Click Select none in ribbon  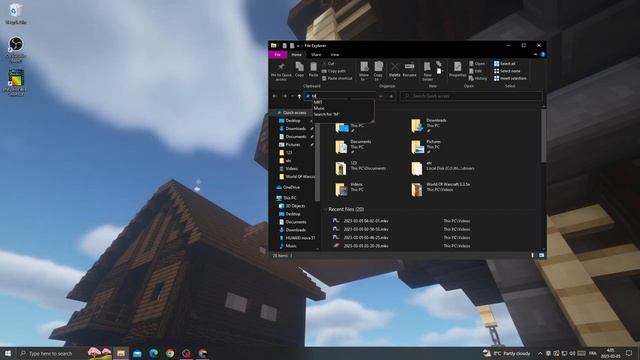pyautogui.click(x=507, y=71)
